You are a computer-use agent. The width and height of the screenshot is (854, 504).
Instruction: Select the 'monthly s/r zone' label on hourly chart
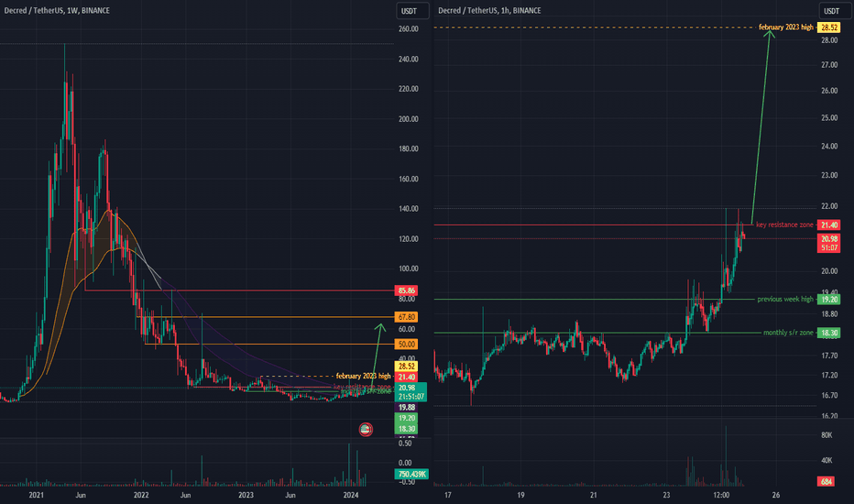(x=788, y=333)
